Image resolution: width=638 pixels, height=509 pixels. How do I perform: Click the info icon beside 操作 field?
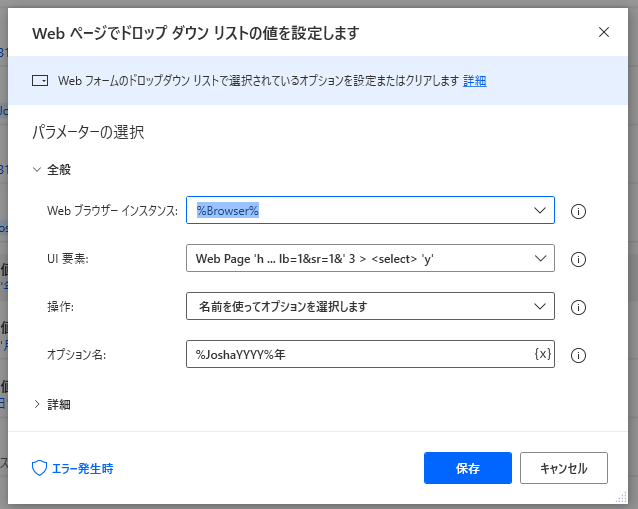pyautogui.click(x=577, y=307)
